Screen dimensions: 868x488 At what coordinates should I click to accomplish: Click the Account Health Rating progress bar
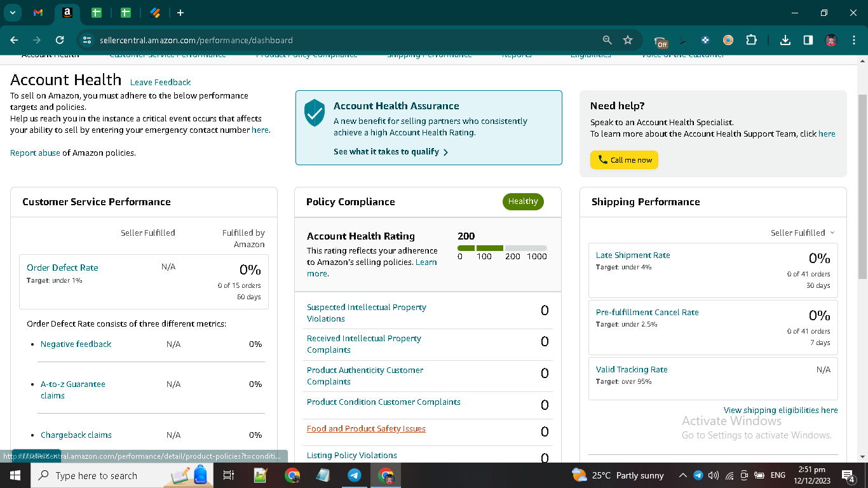click(502, 248)
